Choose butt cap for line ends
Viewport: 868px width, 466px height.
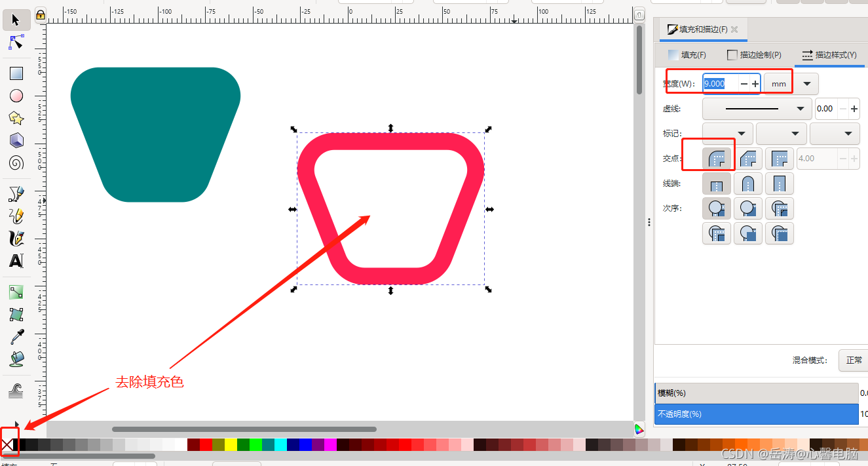[716, 184]
